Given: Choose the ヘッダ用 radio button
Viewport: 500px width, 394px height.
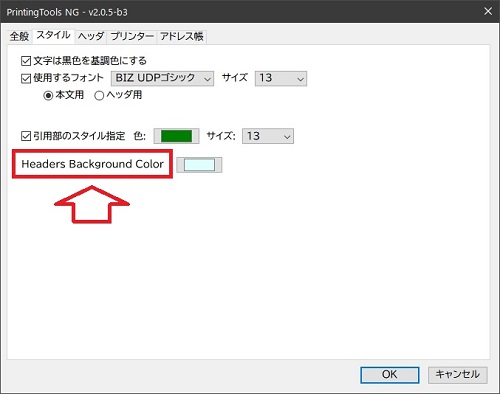Looking at the screenshot, I should (x=99, y=96).
